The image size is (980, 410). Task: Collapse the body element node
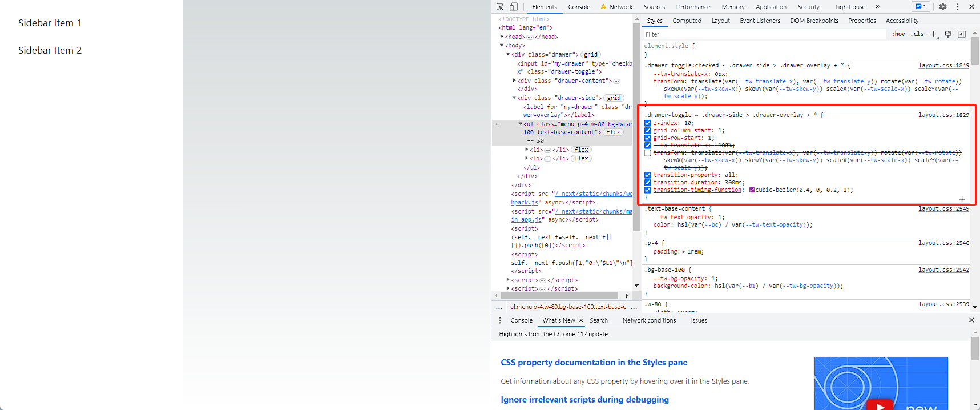pos(502,45)
